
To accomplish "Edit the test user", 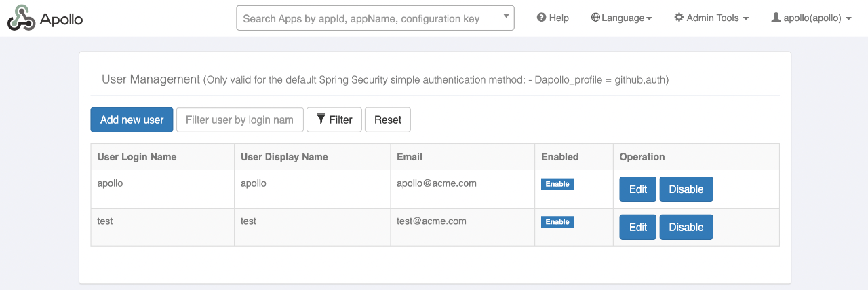I will 638,228.
